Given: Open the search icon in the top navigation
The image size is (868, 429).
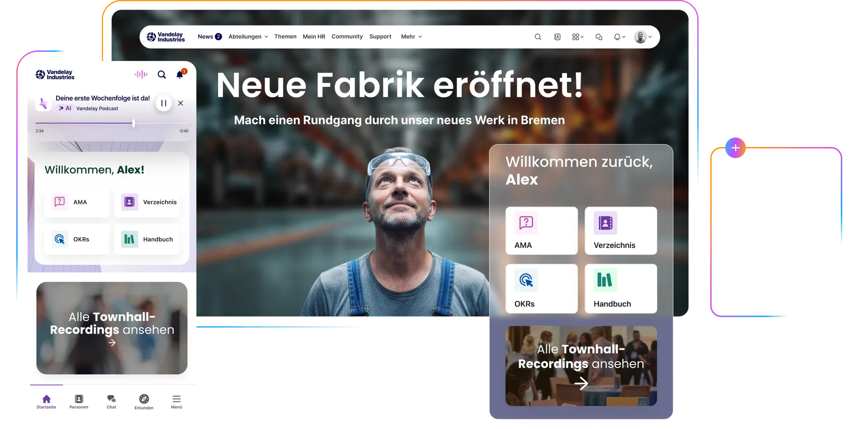Looking at the screenshot, I should pyautogui.click(x=538, y=37).
